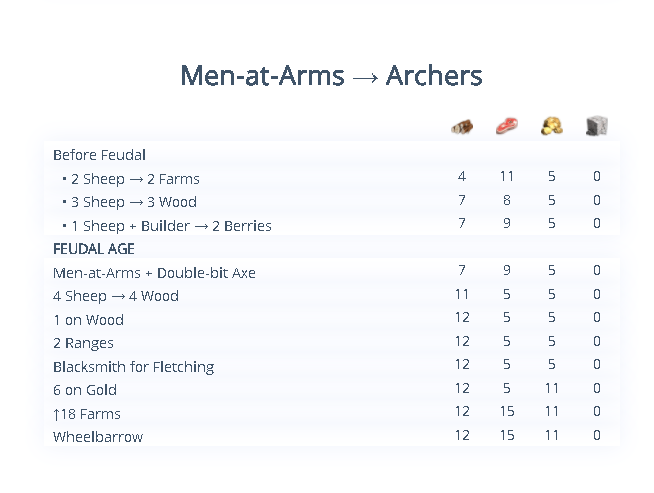
Task: Click the ↑18 Farms step
Action: point(87,414)
